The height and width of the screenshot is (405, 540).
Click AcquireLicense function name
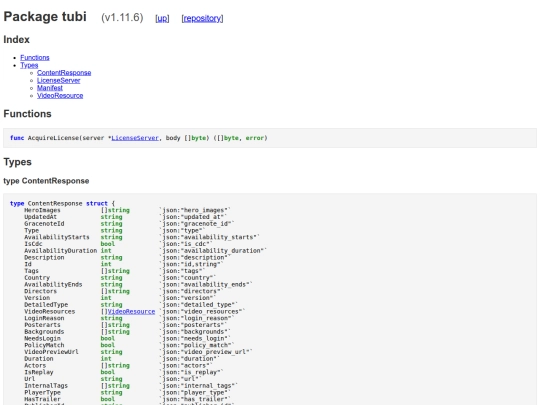(x=53, y=138)
